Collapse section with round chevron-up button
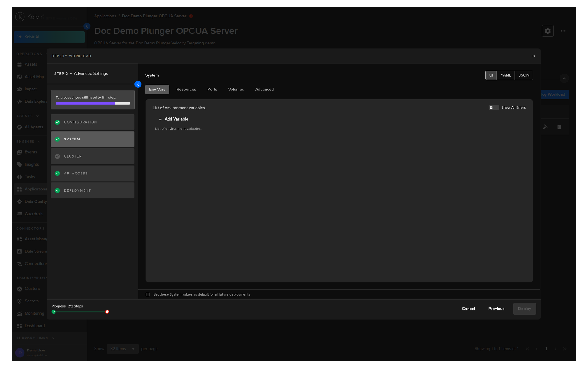 (x=564, y=79)
